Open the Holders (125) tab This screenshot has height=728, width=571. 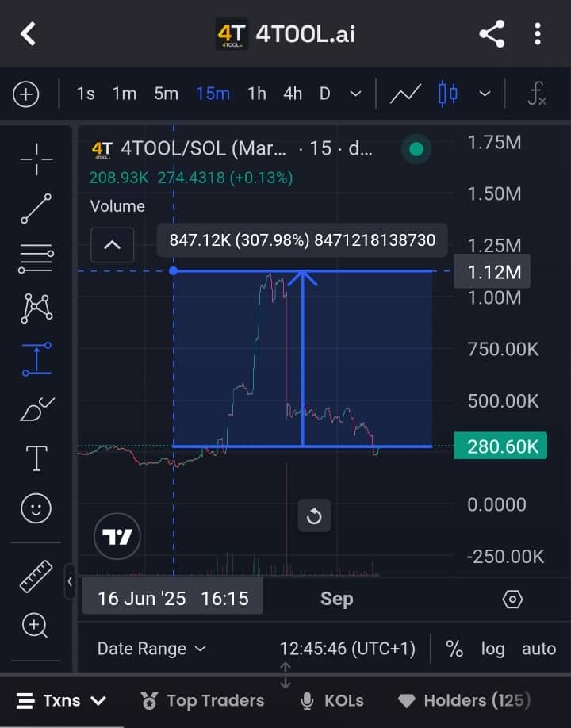coord(464,700)
